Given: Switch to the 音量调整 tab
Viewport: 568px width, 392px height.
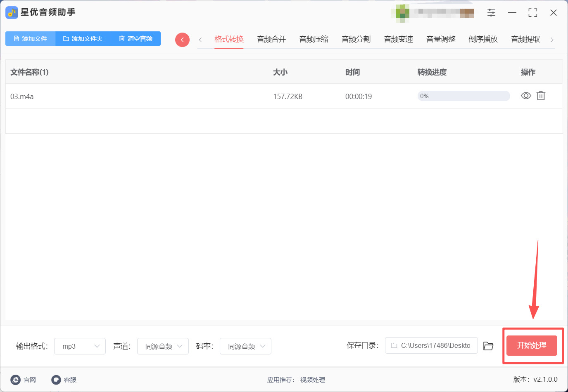Looking at the screenshot, I should pos(441,39).
